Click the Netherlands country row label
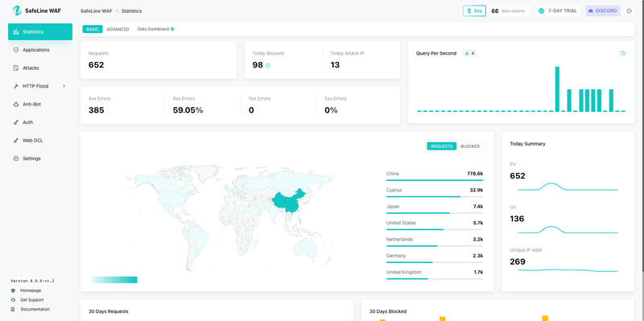Viewport: 644px width, 321px height. tap(399, 239)
